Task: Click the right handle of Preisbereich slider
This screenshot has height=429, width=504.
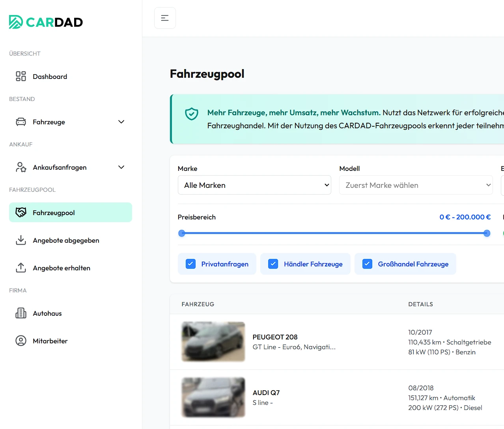Action: click(x=487, y=233)
